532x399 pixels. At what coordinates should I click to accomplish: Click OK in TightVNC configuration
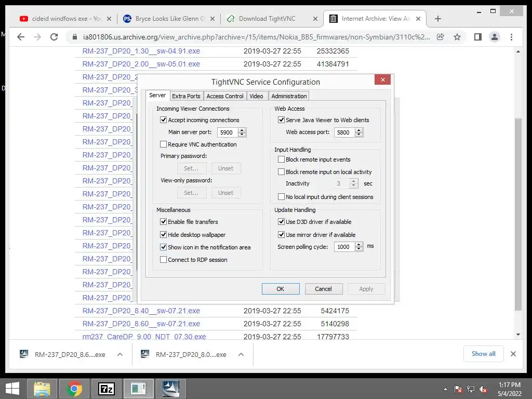coord(280,289)
